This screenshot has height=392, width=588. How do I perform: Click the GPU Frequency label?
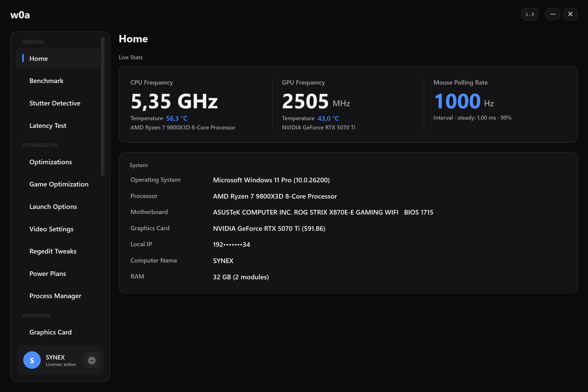click(303, 83)
